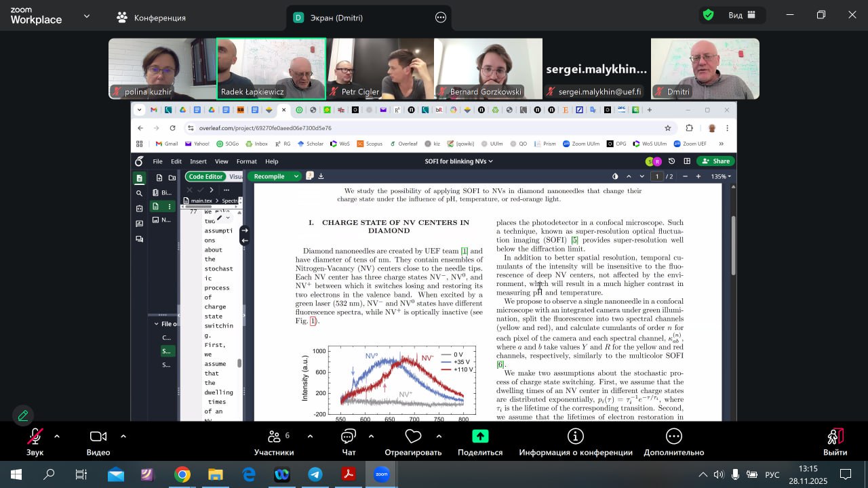868x488 pixels.
Task: Open the Конференция tab at top
Action: pyautogui.click(x=151, y=18)
